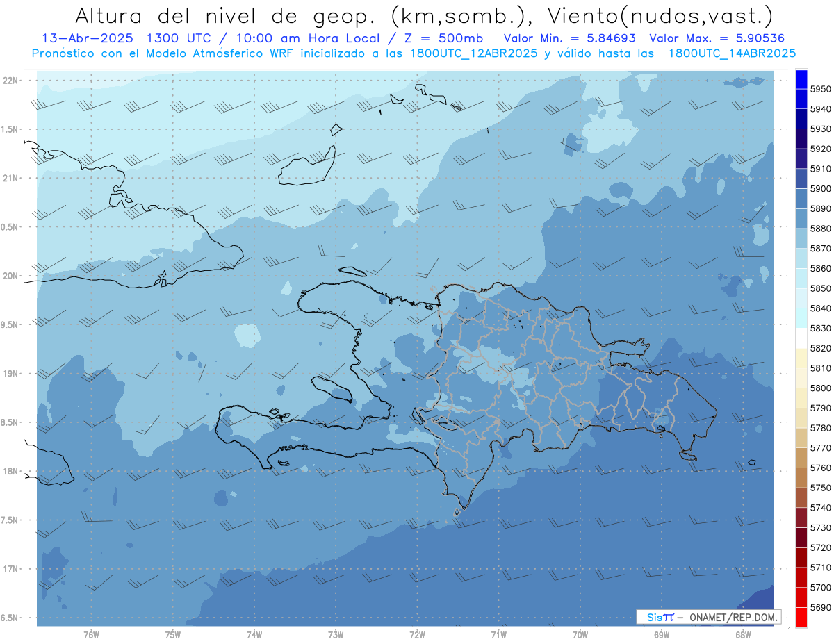
Task: Click the legend value 5900
Action: (820, 188)
